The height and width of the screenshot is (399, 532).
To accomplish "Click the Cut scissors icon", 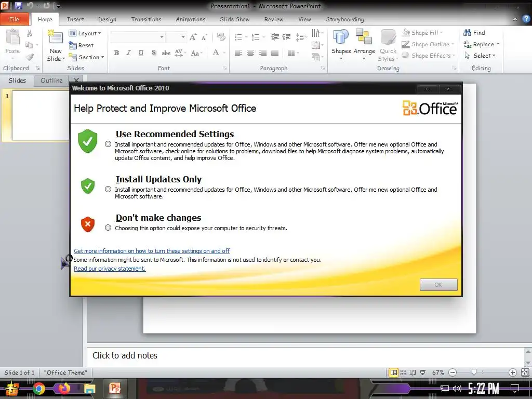I will [x=30, y=33].
